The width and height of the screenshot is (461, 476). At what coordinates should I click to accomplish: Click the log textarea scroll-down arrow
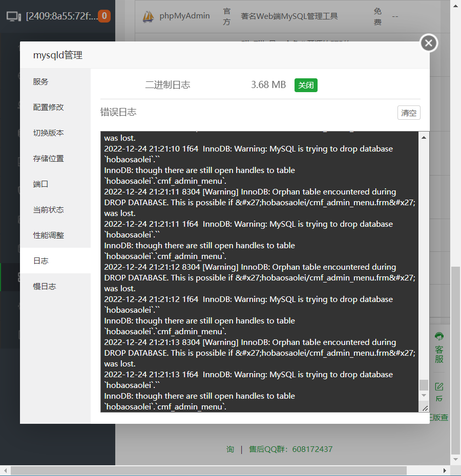(424, 395)
